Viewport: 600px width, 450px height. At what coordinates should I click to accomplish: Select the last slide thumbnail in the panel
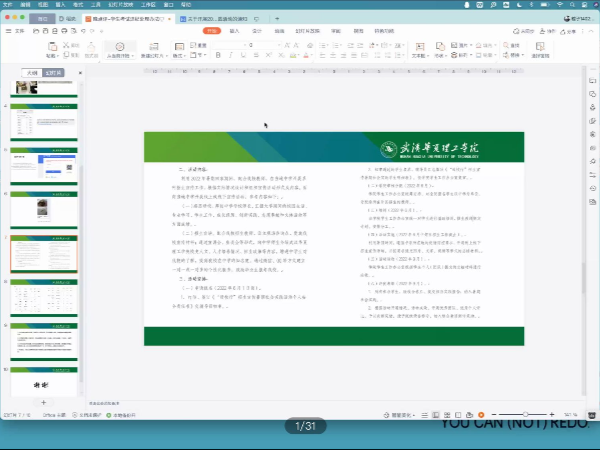[43, 384]
